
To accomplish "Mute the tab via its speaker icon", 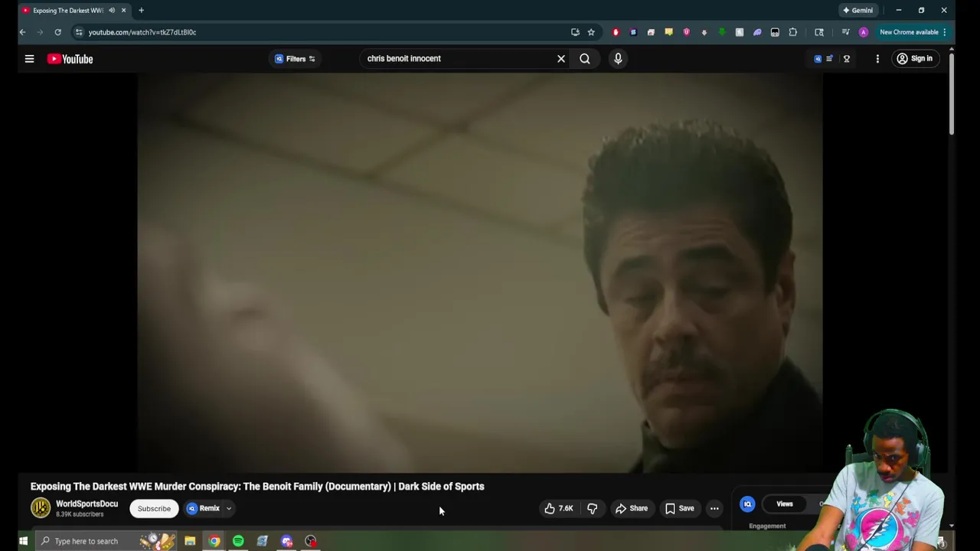I will point(112,10).
